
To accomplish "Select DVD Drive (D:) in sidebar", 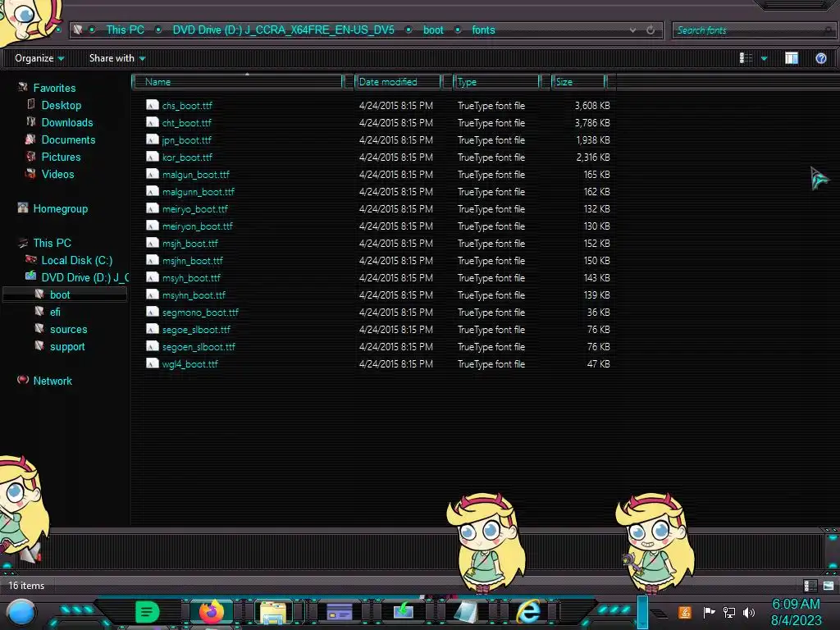I will [x=84, y=277].
